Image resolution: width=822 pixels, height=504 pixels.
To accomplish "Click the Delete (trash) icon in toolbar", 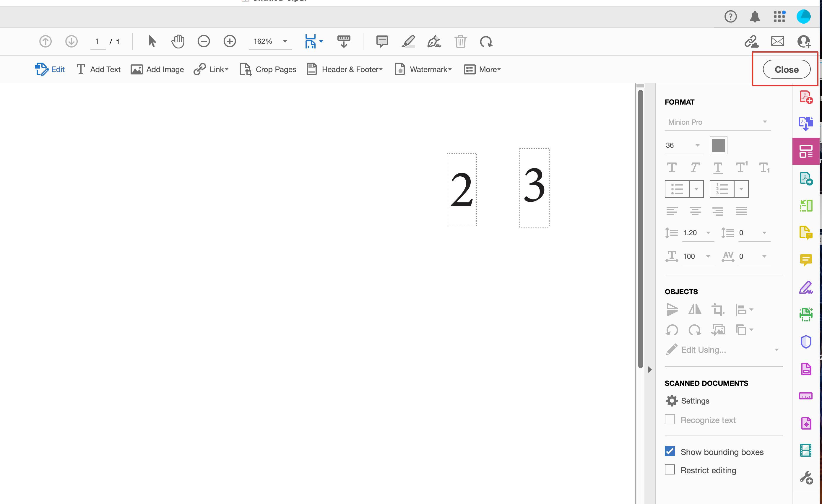I will [x=461, y=41].
